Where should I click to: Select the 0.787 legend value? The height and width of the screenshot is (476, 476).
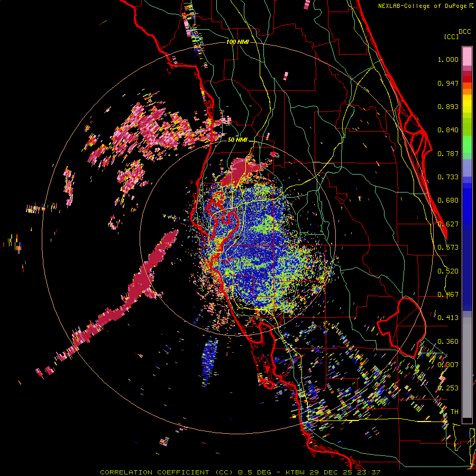click(448, 153)
